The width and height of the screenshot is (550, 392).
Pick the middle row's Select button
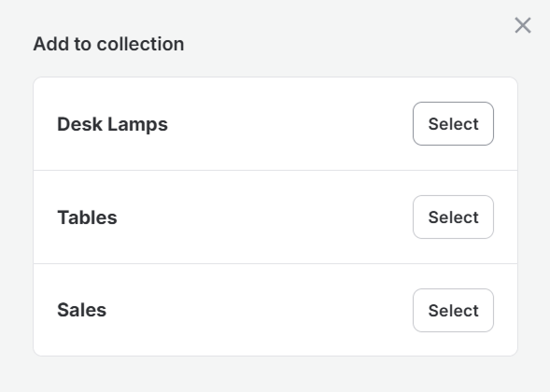tap(453, 217)
